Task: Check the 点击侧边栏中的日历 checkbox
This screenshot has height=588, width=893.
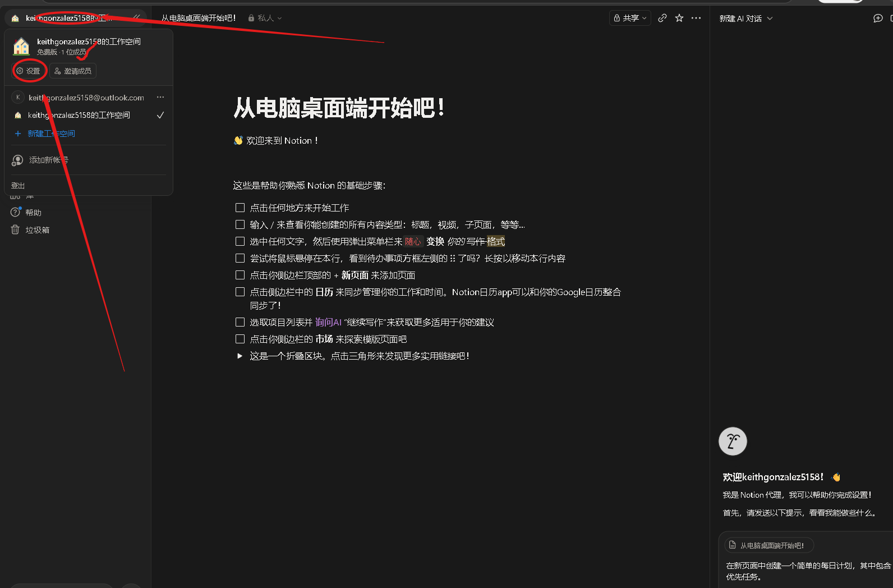Action: [x=240, y=292]
